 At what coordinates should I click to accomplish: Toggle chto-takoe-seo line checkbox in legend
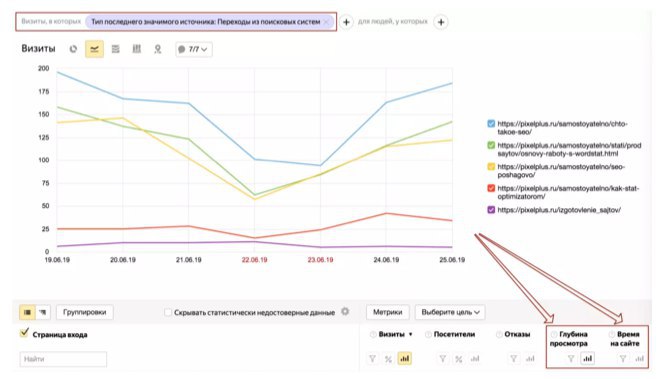(491, 124)
